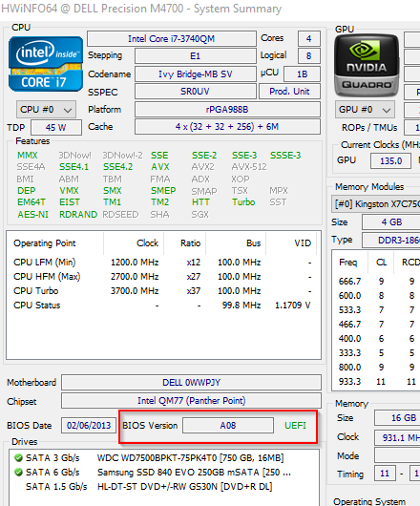Image resolution: width=420 pixels, height=506 pixels.
Task: Click the Codename Ivy Bridge-MB SV field
Action: (x=195, y=74)
